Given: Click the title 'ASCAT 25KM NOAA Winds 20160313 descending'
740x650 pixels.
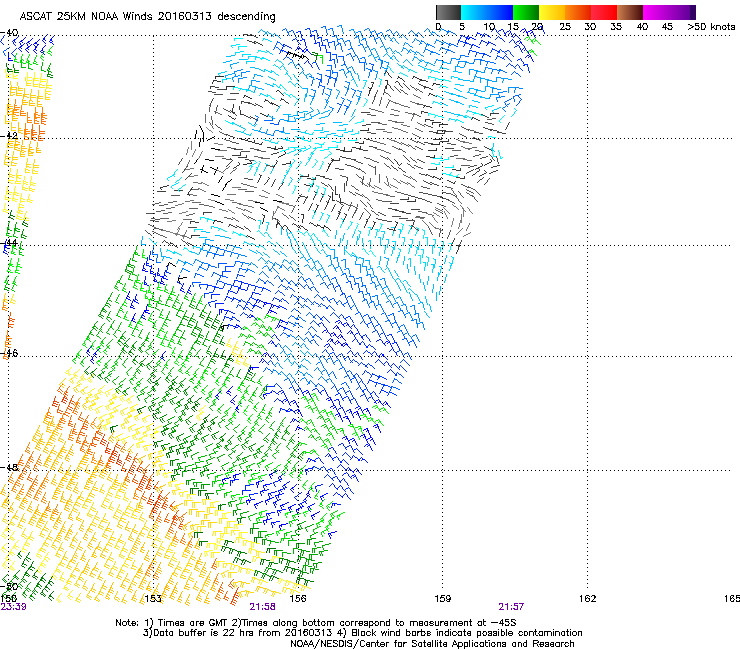Looking at the screenshot, I should point(147,17).
